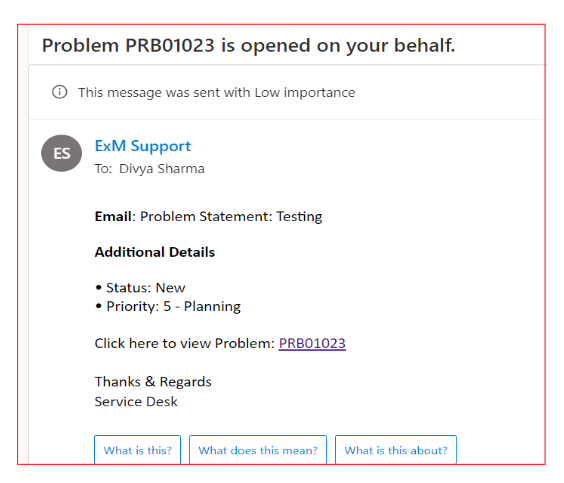Open the PRB01023 problem link
564x483 pixels.
(312, 343)
